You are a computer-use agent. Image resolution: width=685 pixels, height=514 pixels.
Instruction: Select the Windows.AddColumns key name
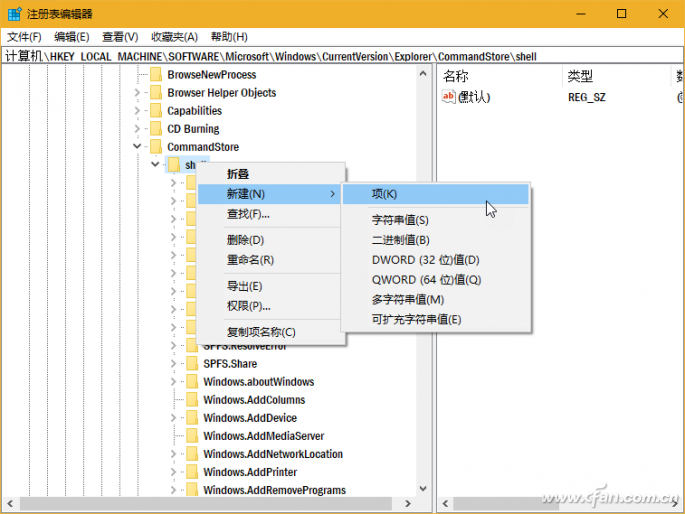(254, 400)
